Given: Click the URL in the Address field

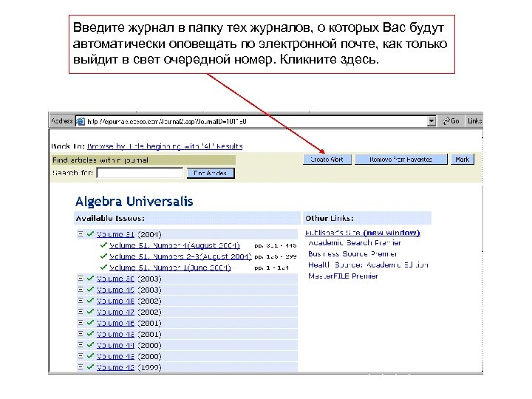Looking at the screenshot, I should pyautogui.click(x=166, y=121).
